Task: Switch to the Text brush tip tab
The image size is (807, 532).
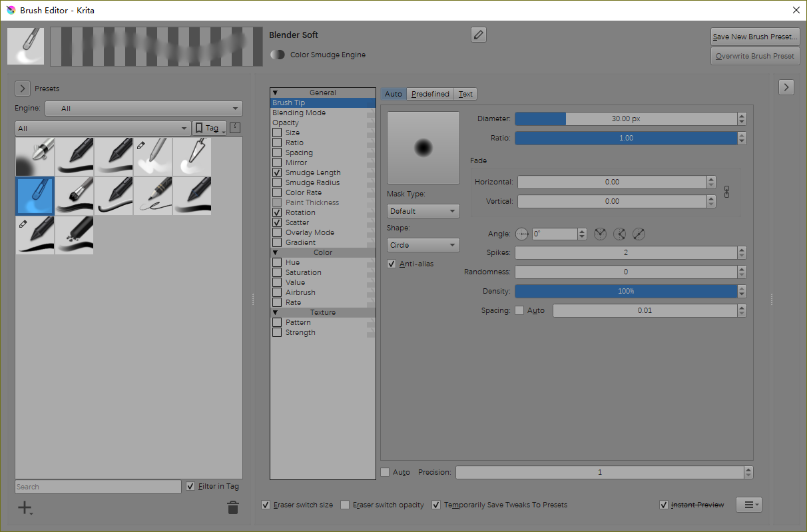Action: (465, 94)
